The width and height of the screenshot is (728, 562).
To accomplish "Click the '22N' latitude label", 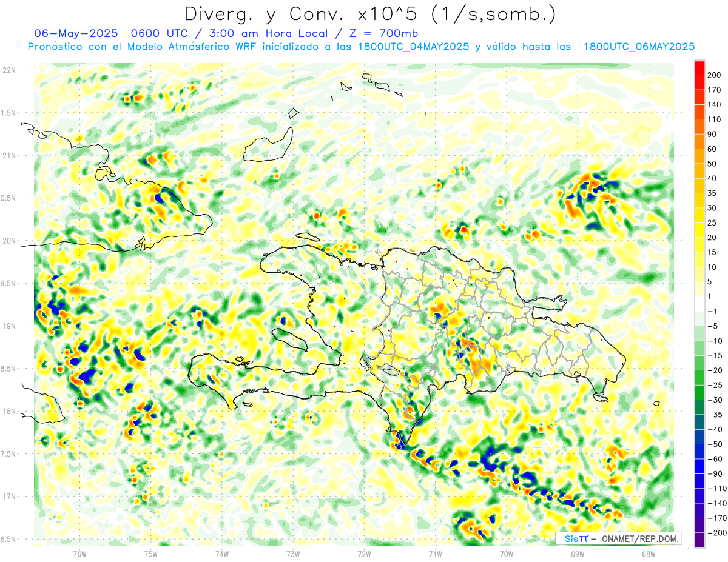I will pos(9,70).
